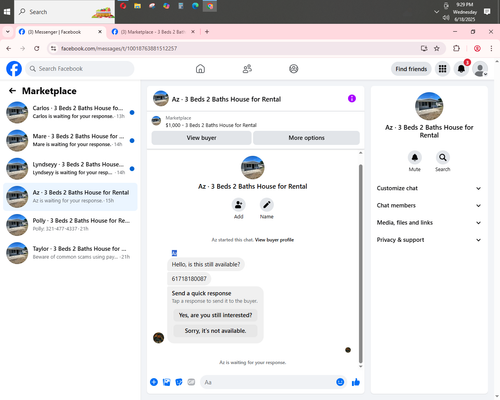Click the chat area vertical scrollbar
Screen dimensions: 500x400
click(360, 263)
